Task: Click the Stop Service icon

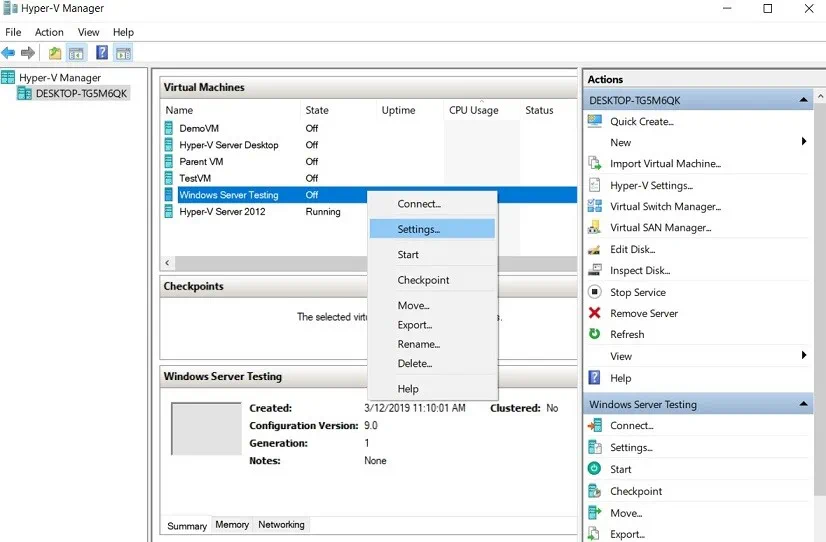Action: (x=594, y=293)
